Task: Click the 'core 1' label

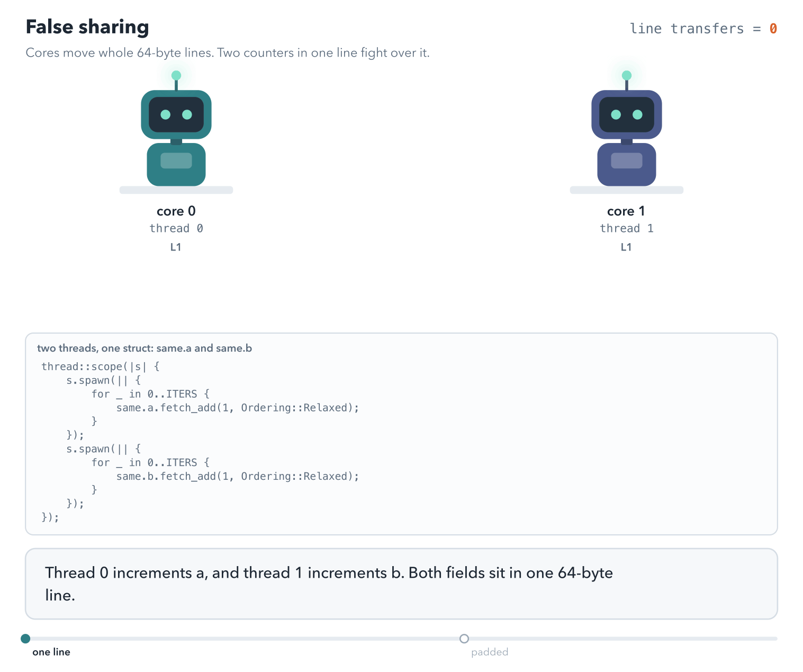Action: [x=626, y=211]
